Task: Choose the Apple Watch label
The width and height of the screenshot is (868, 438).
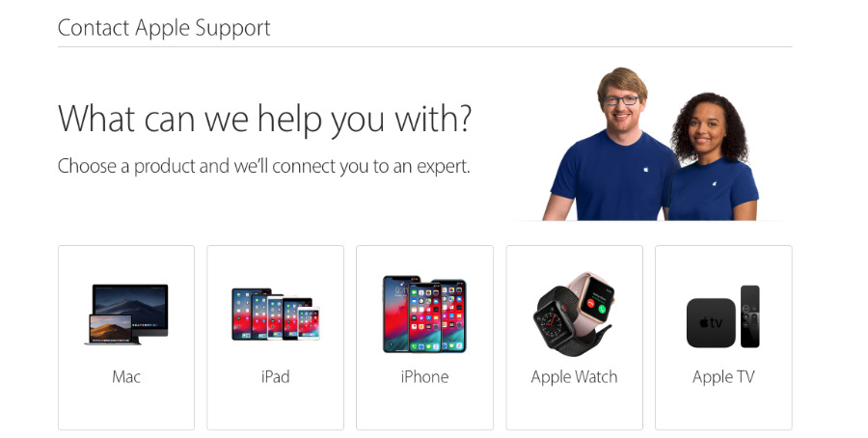Action: pyautogui.click(x=574, y=377)
